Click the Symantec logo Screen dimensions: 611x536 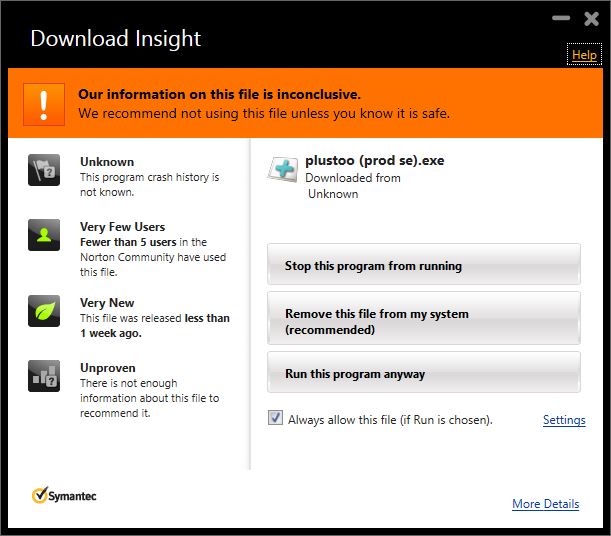(64, 495)
